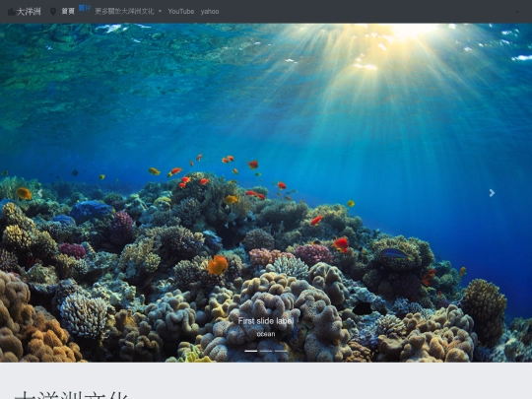Open the YouTube nav link
The image size is (532, 399).
[x=181, y=12]
